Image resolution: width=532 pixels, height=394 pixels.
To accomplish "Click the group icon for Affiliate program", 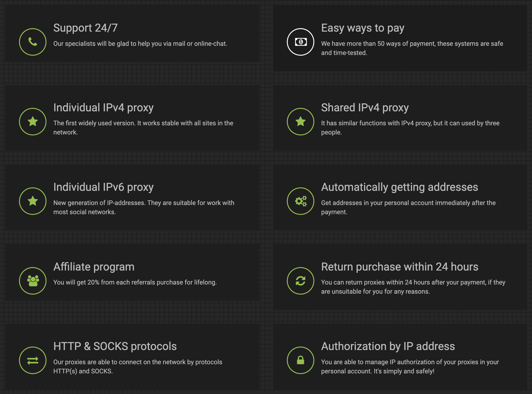I will click(33, 281).
